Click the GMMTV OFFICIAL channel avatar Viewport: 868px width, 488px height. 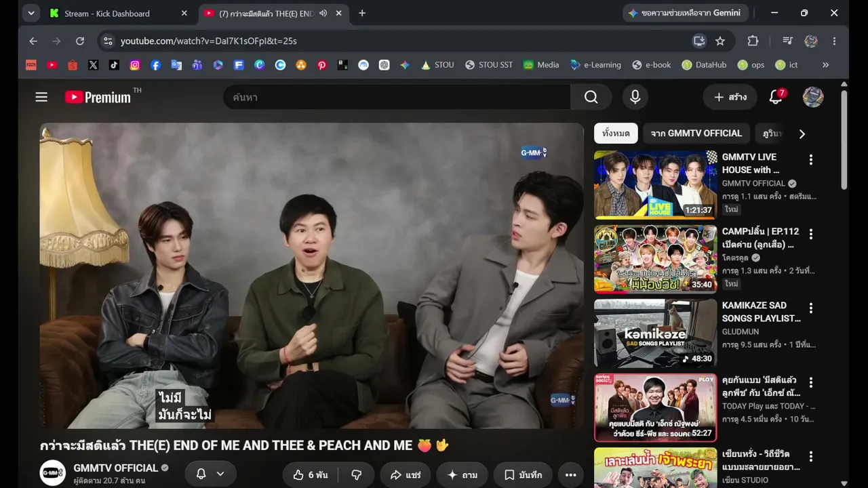52,473
